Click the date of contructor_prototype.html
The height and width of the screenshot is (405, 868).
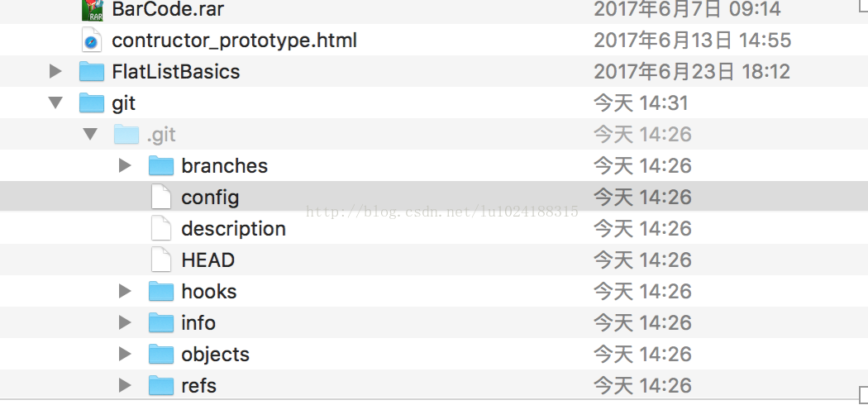click(693, 40)
